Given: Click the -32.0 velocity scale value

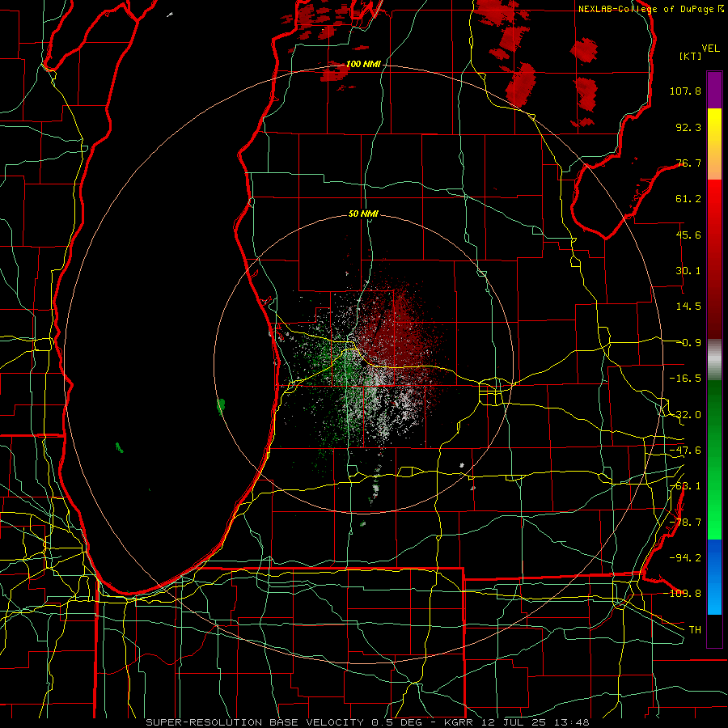Looking at the screenshot, I should click(x=685, y=415).
